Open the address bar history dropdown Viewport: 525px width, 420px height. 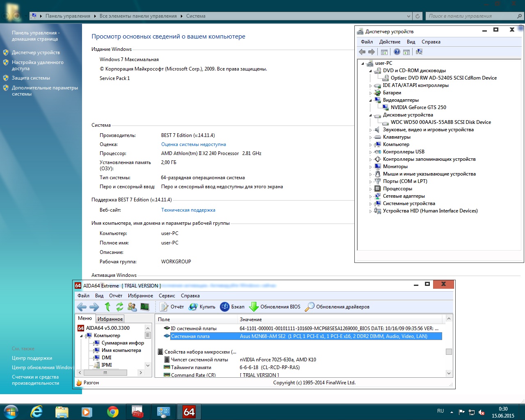tap(409, 16)
